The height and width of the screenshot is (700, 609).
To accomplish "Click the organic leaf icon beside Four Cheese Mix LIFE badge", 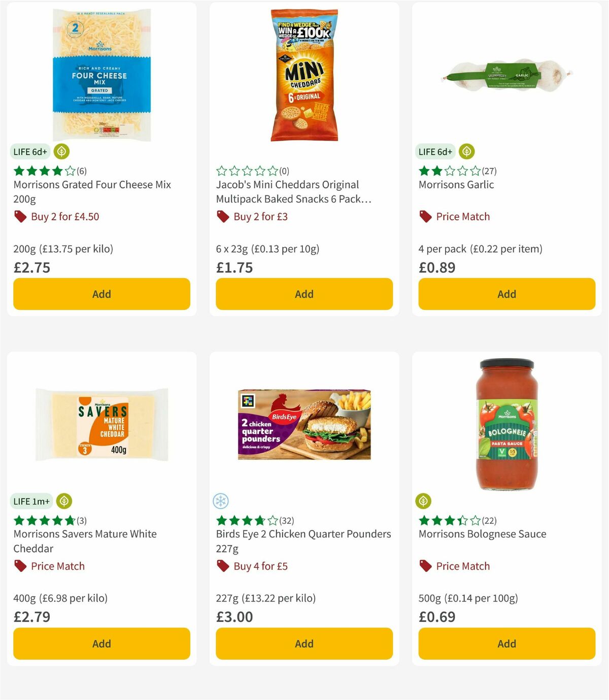I will tap(61, 151).
